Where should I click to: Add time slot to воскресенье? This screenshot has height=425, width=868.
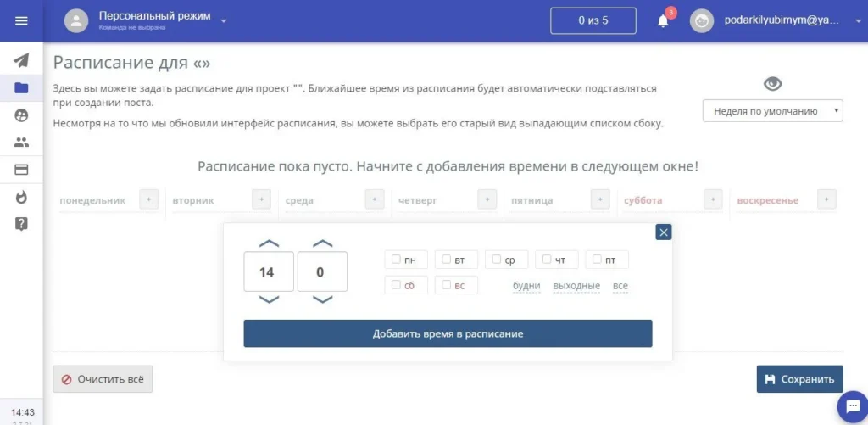[x=826, y=199]
